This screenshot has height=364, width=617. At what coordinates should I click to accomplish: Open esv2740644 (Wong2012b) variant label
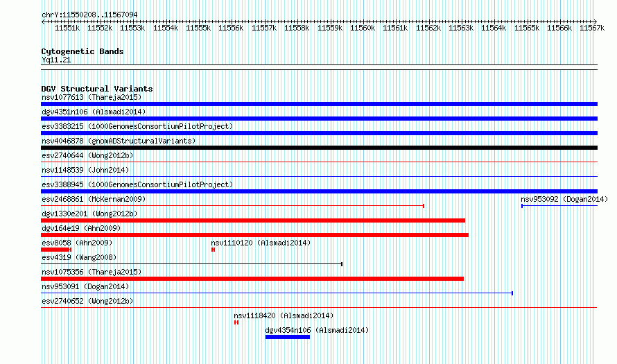tap(87, 155)
